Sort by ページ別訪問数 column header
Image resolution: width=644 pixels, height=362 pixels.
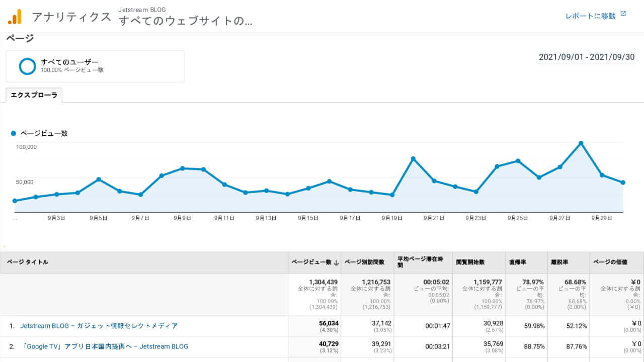coord(364,262)
